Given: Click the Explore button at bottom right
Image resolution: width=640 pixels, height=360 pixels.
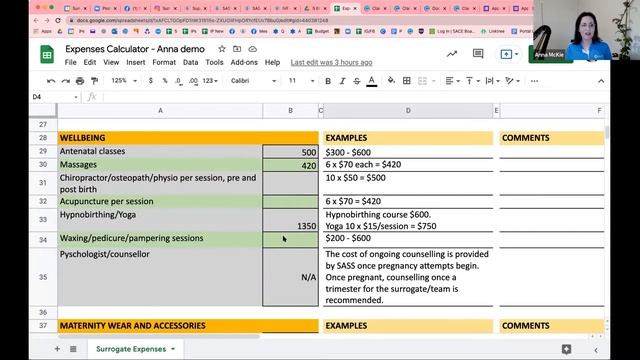Looking at the screenshot, I should (566, 349).
